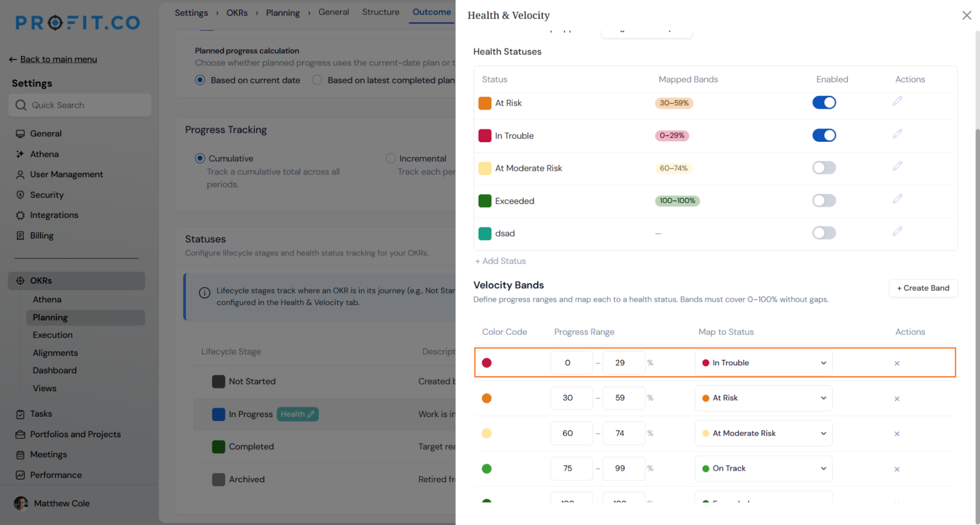Click the orange color dot for 30–59 band
This screenshot has width=980, height=525.
coord(486,398)
